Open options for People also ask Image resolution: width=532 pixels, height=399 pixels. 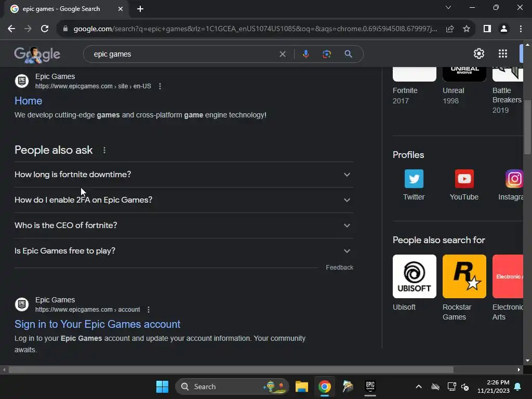click(x=104, y=150)
